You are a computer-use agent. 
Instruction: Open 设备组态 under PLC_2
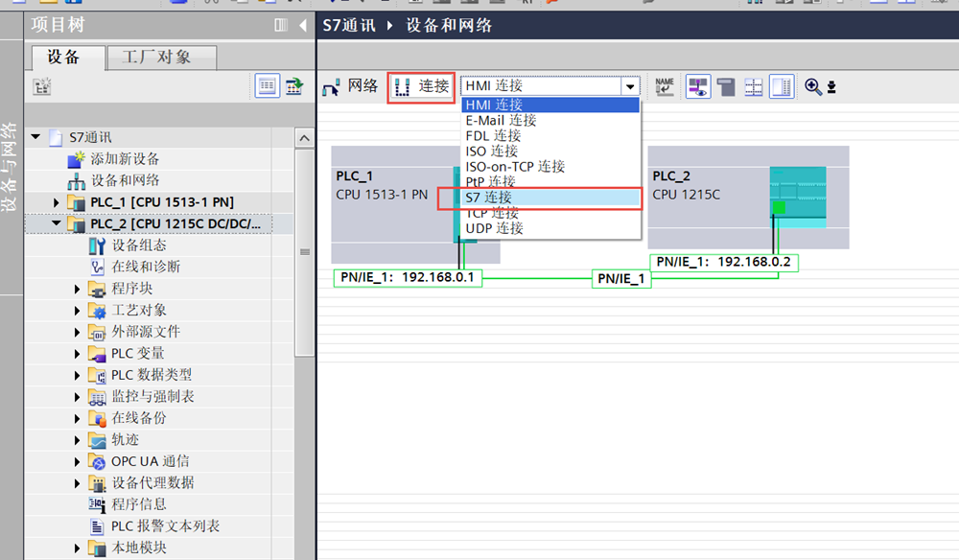pyautogui.click(x=138, y=245)
